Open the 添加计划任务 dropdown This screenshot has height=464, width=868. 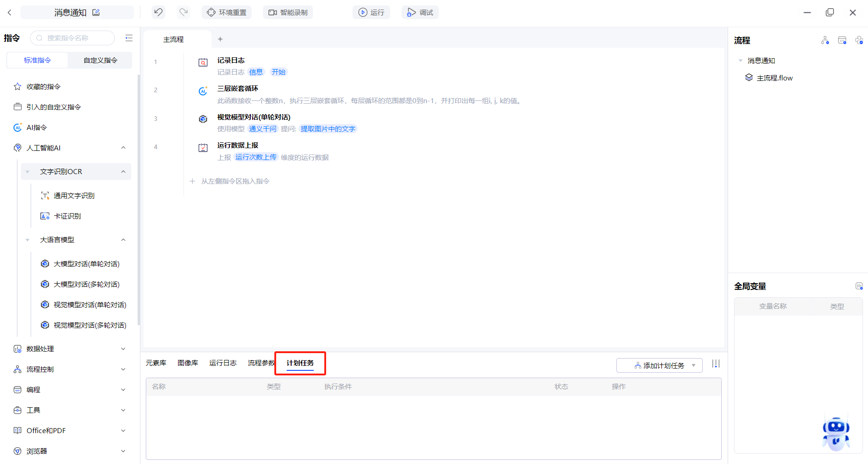pyautogui.click(x=660, y=365)
